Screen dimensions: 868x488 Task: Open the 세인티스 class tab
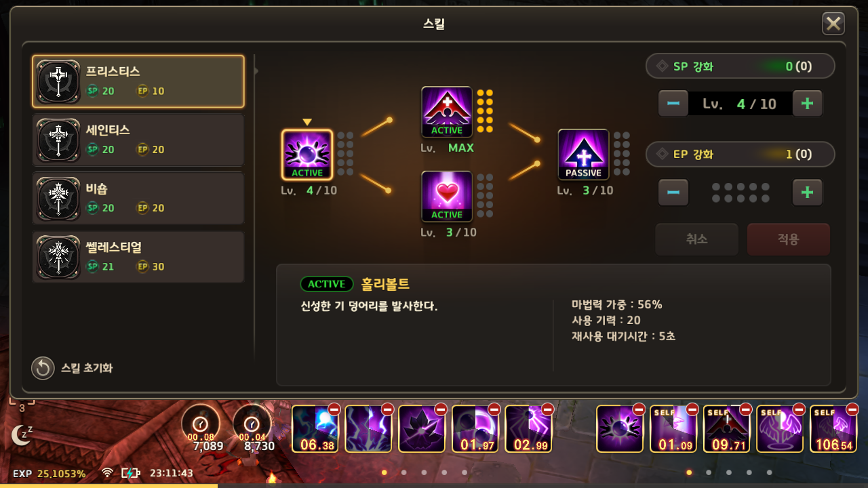point(138,140)
